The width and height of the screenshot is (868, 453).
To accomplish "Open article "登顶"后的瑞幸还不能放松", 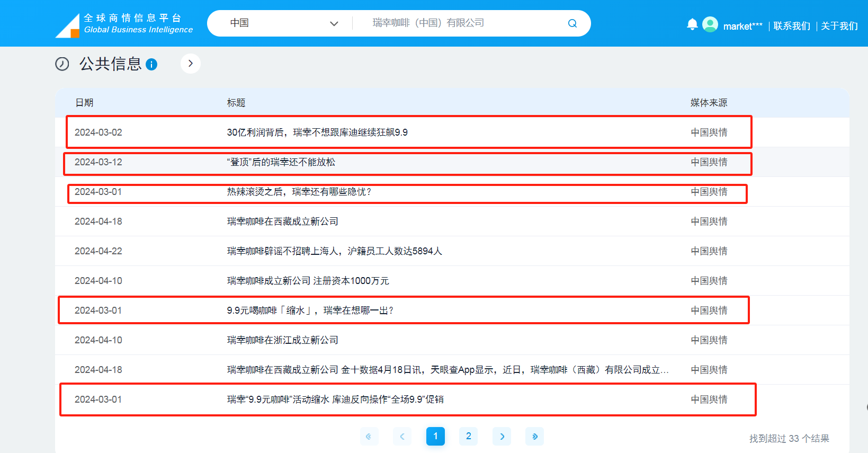I will click(x=281, y=162).
